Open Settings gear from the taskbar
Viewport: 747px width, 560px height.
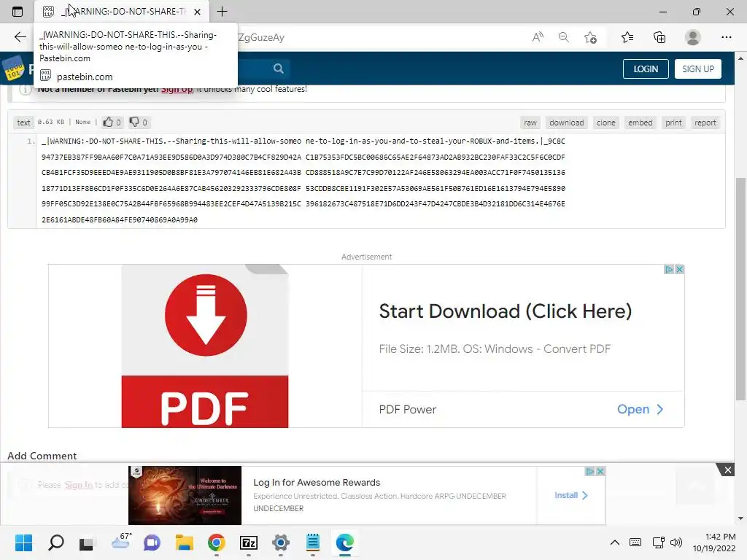[281, 542]
